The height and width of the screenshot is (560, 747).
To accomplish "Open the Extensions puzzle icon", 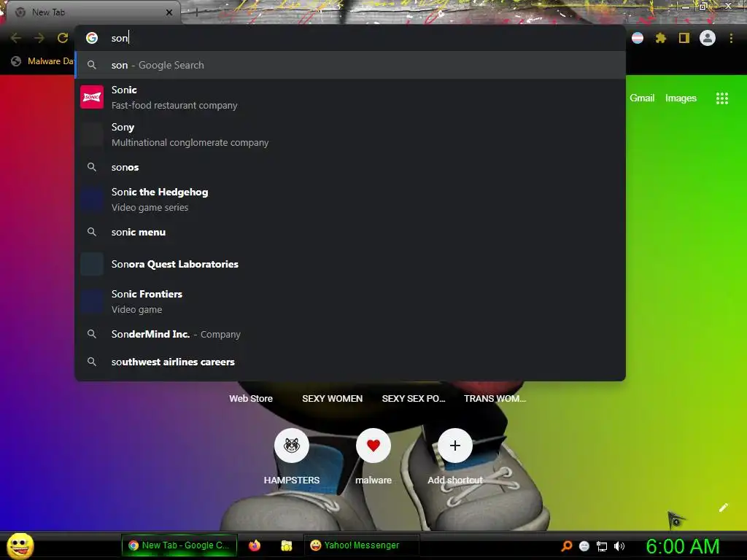I will coord(661,38).
